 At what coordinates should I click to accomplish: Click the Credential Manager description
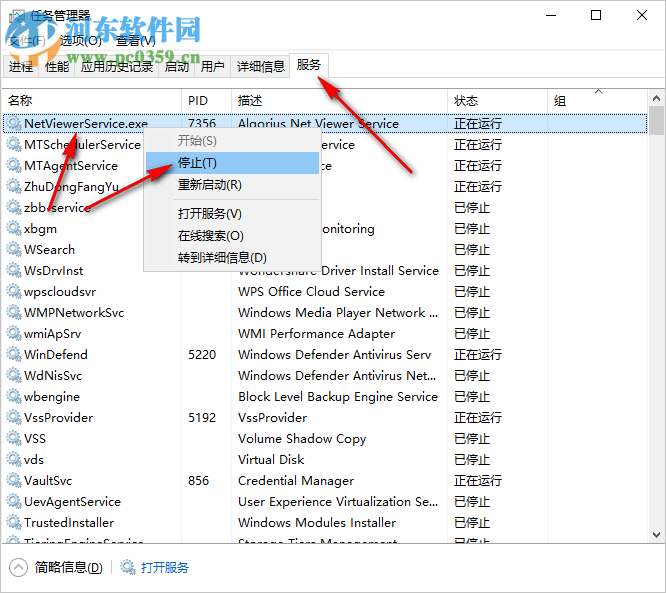click(296, 481)
